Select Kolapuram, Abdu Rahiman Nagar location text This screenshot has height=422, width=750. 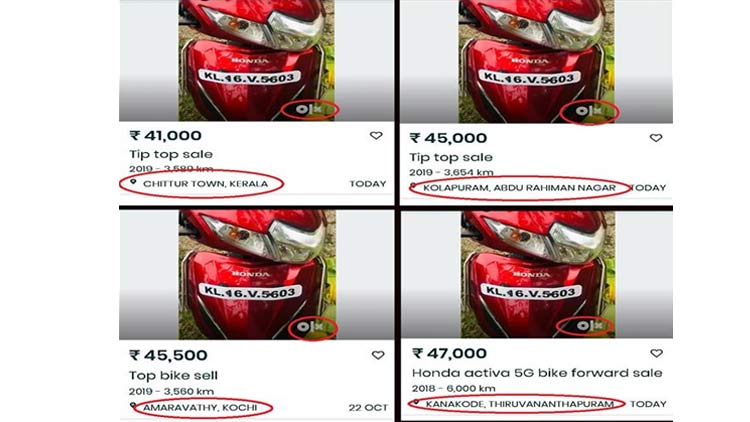(519, 188)
